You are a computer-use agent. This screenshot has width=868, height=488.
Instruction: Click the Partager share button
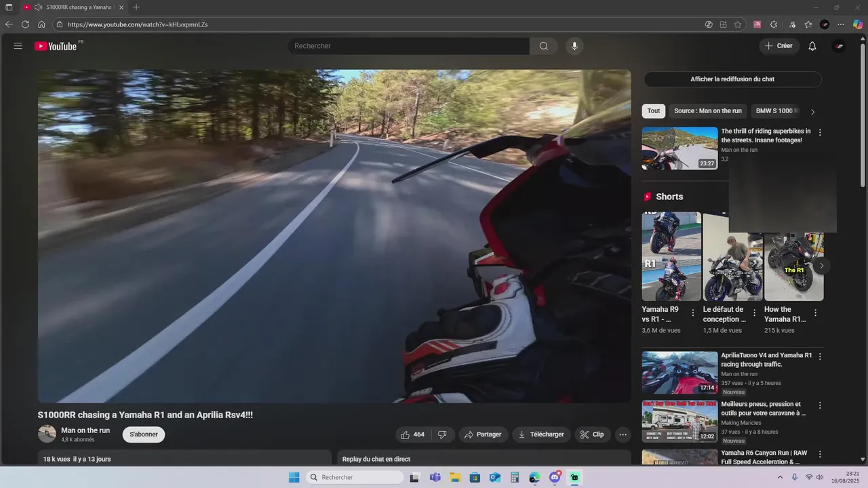[484, 434]
